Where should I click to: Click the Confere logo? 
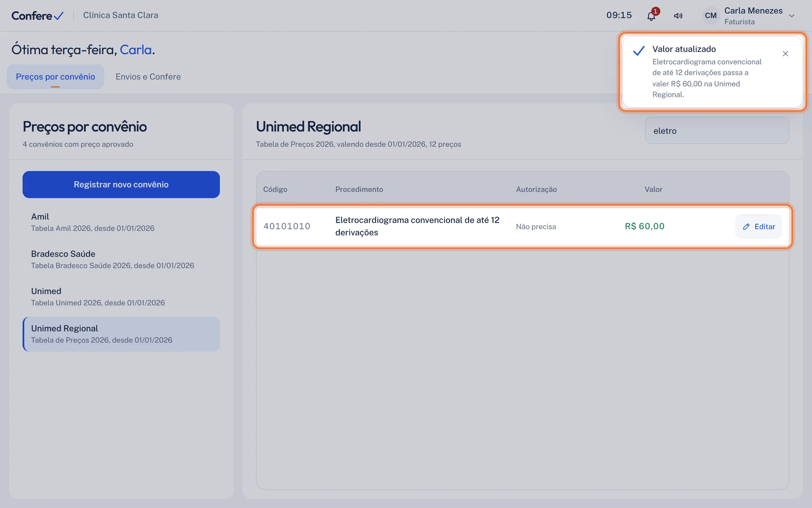point(38,16)
